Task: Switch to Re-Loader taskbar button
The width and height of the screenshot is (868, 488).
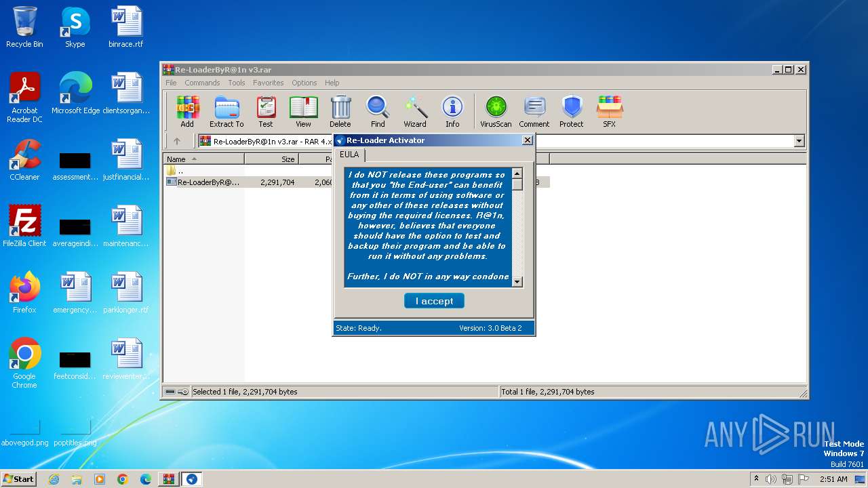Action: (x=192, y=479)
